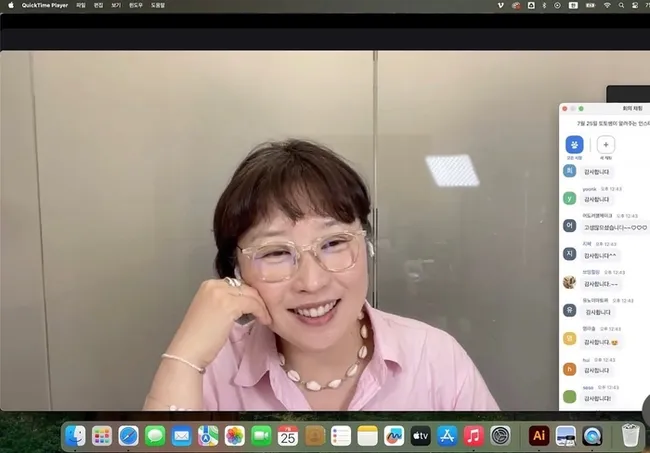Open the Apple TV app

(421, 436)
